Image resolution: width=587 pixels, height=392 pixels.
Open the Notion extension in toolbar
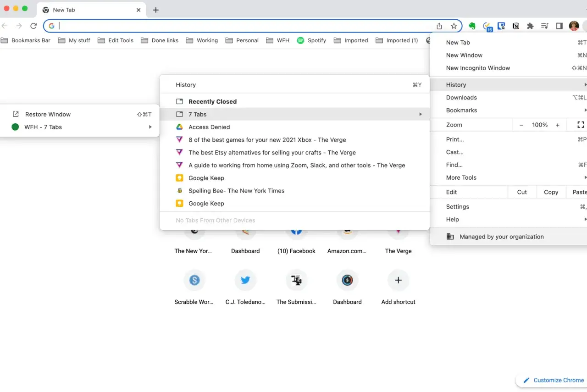point(516,26)
